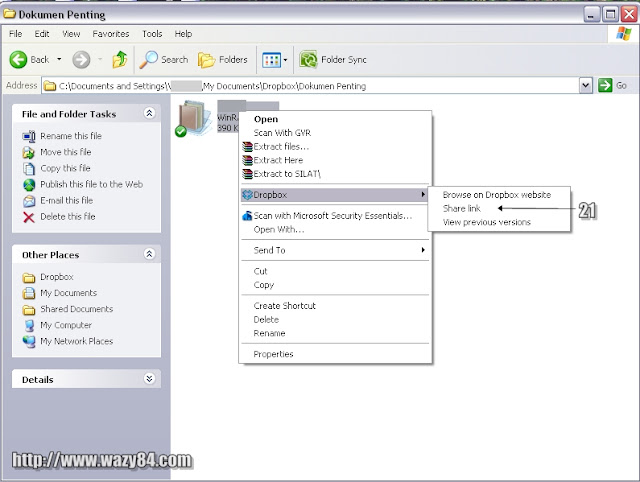Click the My Computer icon
Image resolution: width=640 pixels, height=482 pixels.
pos(29,325)
